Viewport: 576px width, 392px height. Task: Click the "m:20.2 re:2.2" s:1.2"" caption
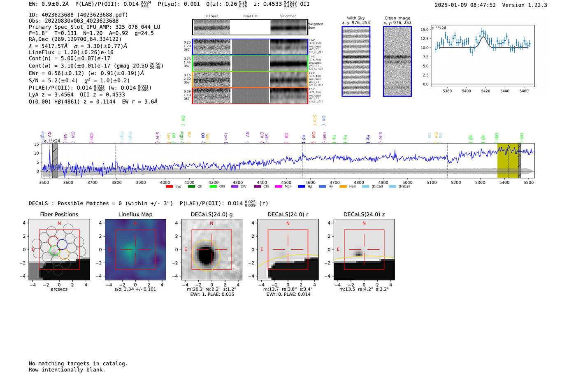(211, 289)
